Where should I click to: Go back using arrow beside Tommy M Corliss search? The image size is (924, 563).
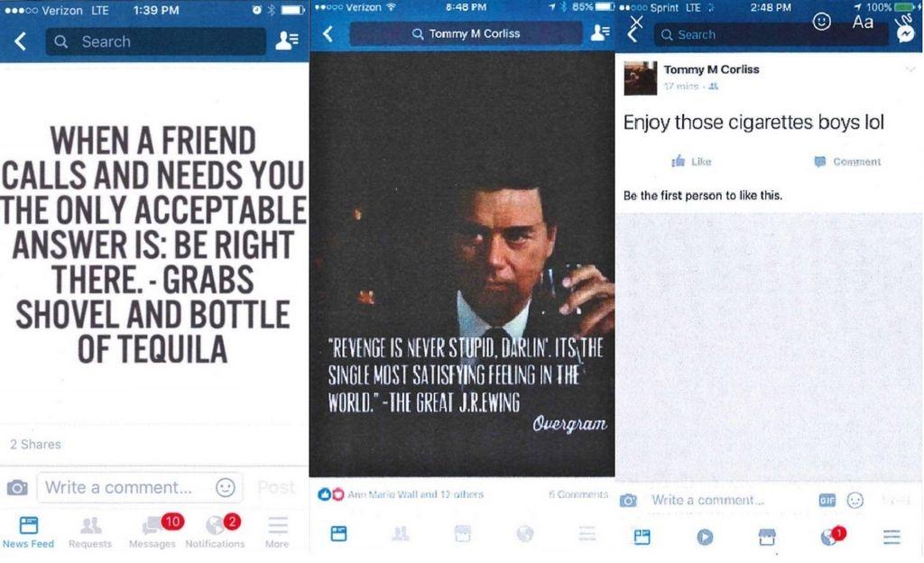tap(328, 33)
